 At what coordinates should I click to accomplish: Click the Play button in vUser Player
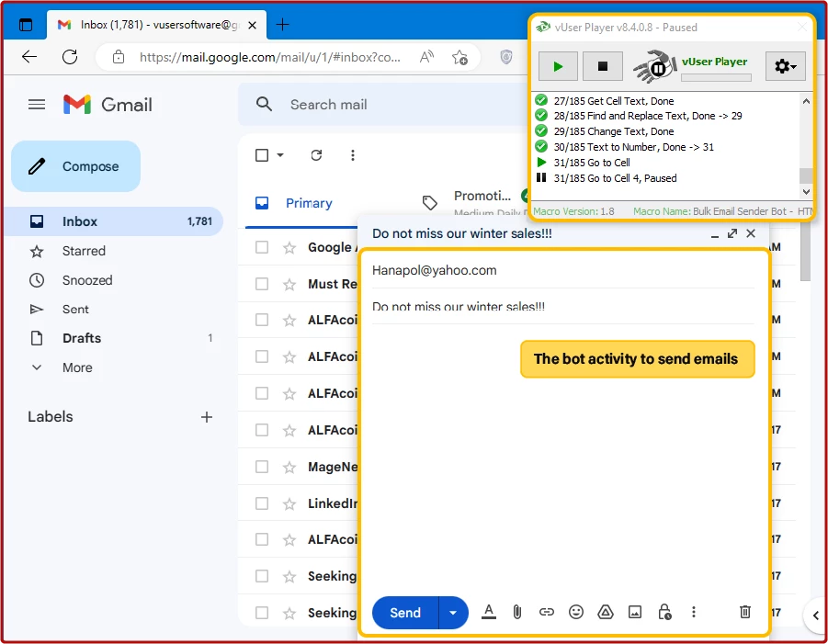pos(558,66)
